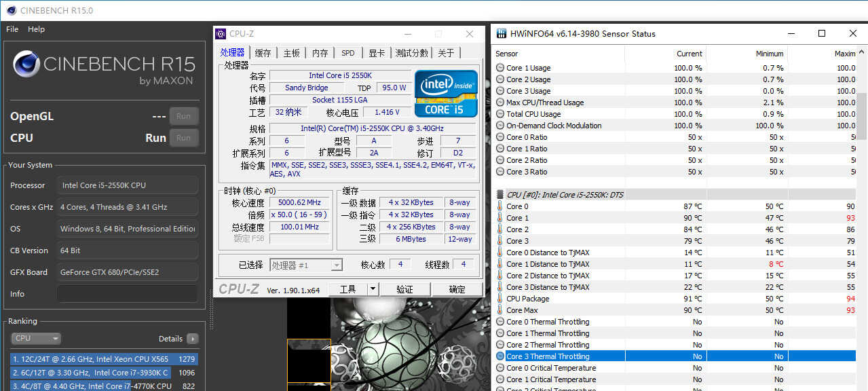Expand ranking Details arrow button
The height and width of the screenshot is (391, 868).
193,339
